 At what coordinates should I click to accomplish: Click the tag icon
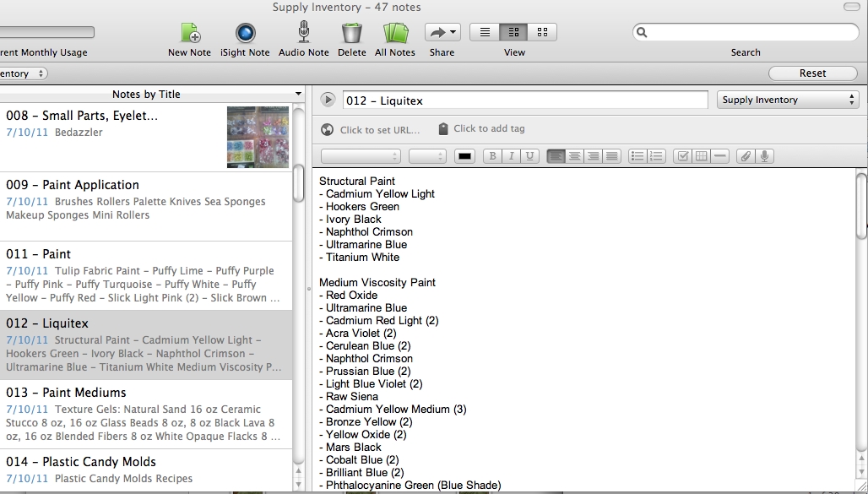[x=442, y=129]
